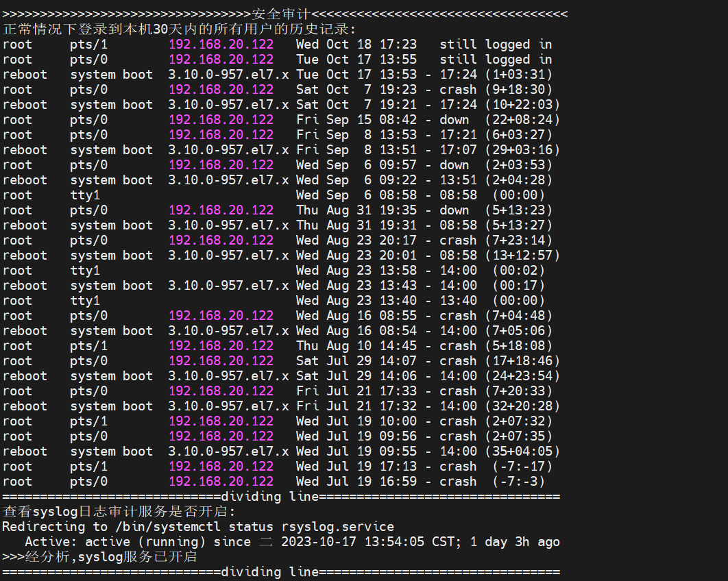Screen dimensions: 728x581
Task: Click pts/1 on the Aug 10 14:45 row
Action: 88,346
